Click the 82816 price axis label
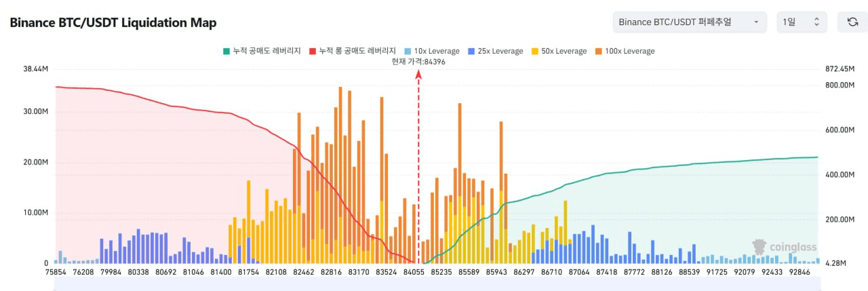868x291 pixels. click(x=331, y=272)
